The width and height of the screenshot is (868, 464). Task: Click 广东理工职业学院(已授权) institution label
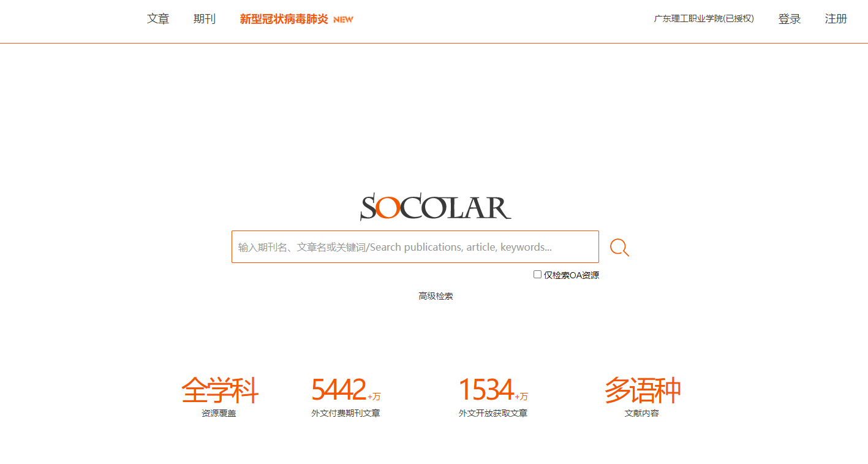pos(704,19)
